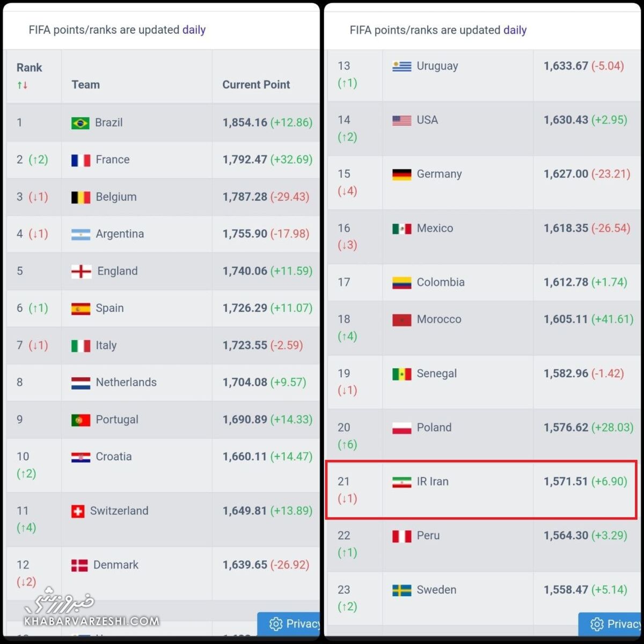Click the USA flag icon
The width and height of the screenshot is (644, 644).
[x=401, y=120]
